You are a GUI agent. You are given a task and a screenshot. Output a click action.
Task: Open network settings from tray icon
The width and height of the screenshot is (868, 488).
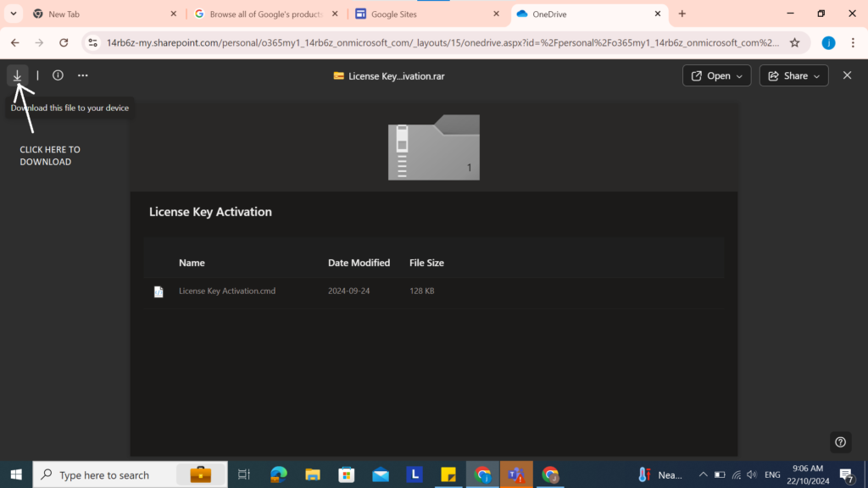coord(737,474)
